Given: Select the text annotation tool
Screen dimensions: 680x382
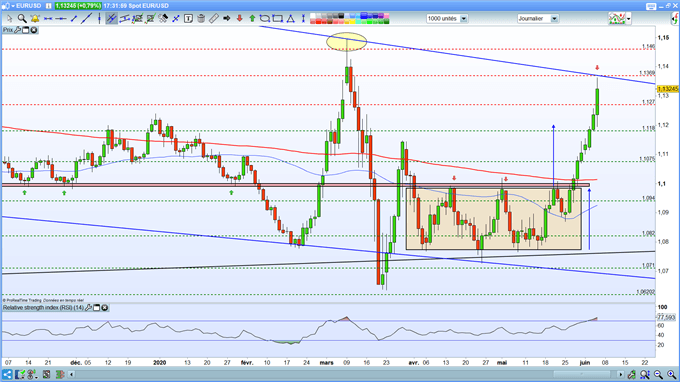Looking at the screenshot, I should 188,19.
